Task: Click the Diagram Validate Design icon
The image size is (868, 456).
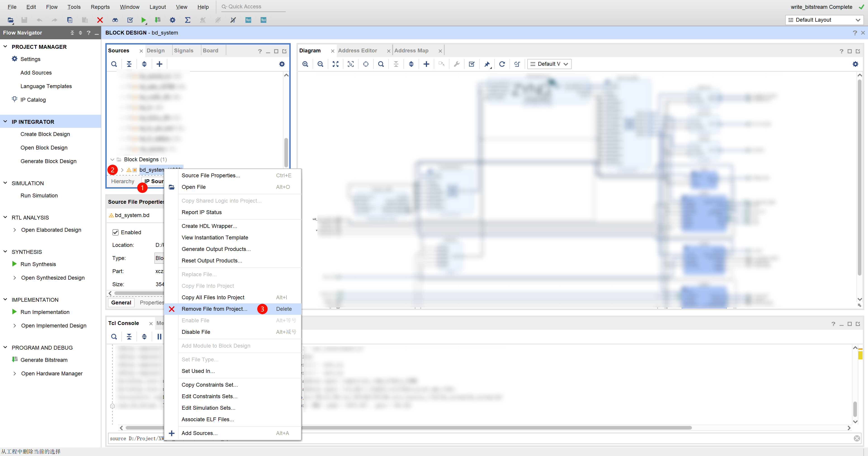Action: 472,64
